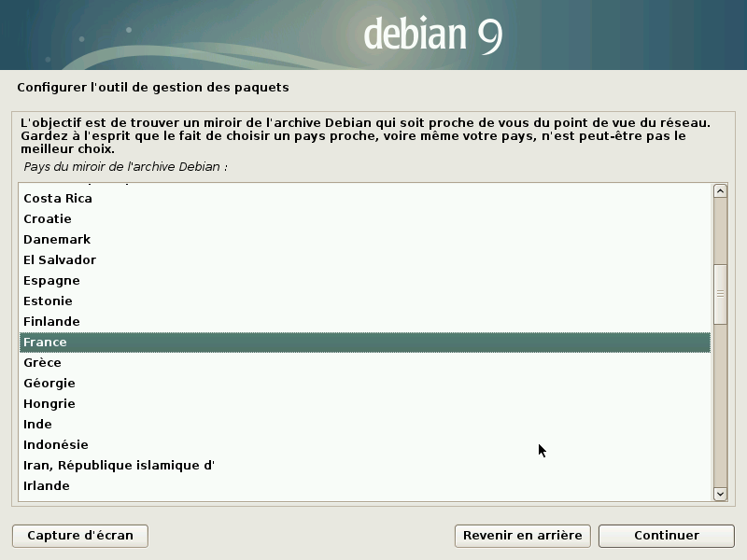Click the scrollbar thumb in the list
This screenshot has height=560, width=747.
[x=718, y=289]
